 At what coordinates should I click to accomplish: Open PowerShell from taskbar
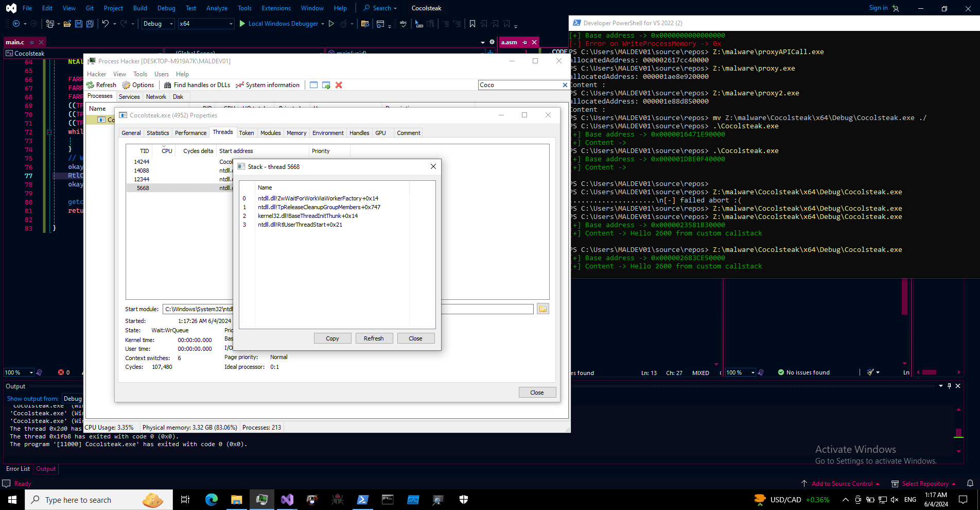pos(363,499)
